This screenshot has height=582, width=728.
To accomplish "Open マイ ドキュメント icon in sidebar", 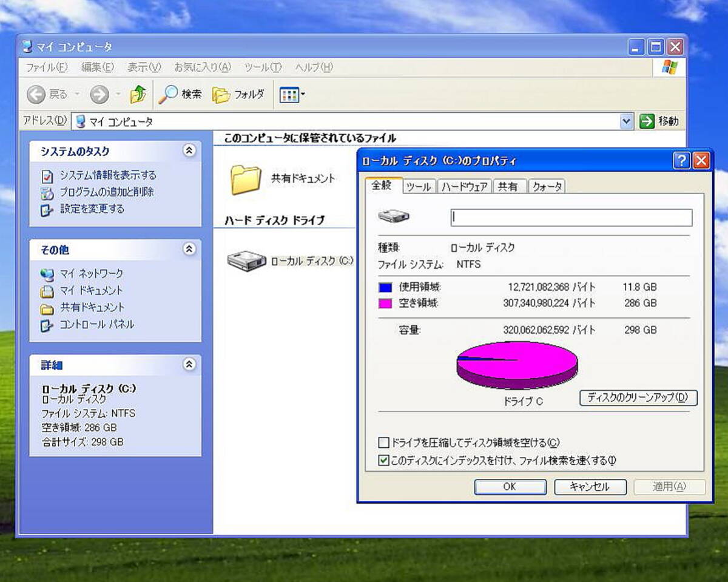I will click(x=47, y=291).
